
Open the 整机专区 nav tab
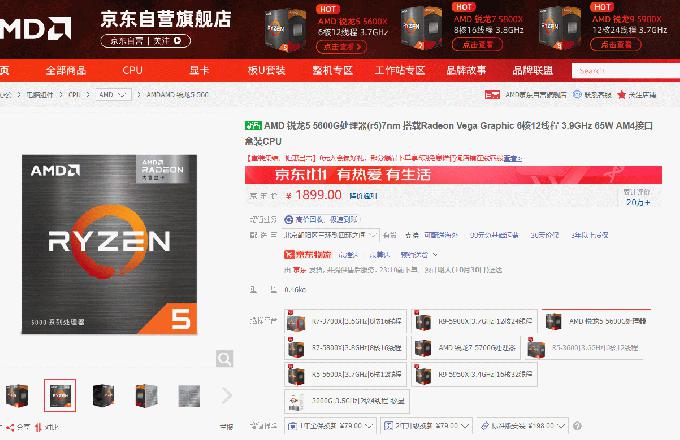tap(333, 70)
